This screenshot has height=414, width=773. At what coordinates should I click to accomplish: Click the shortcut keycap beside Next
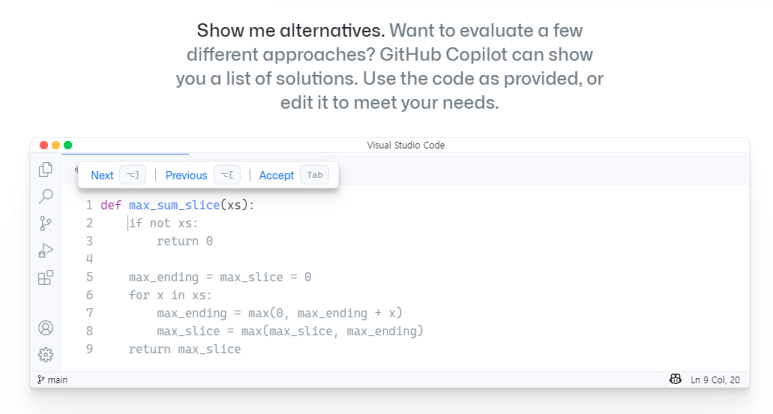tap(133, 175)
